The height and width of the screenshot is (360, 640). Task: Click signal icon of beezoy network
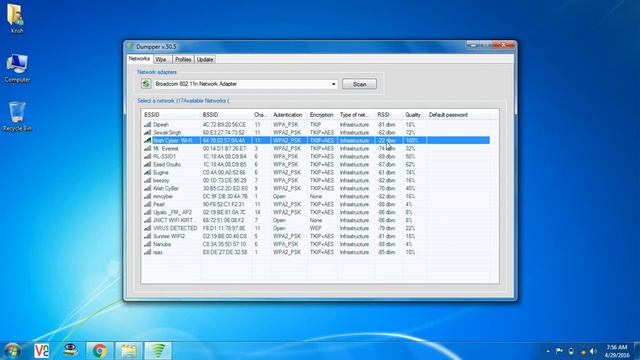(x=147, y=180)
